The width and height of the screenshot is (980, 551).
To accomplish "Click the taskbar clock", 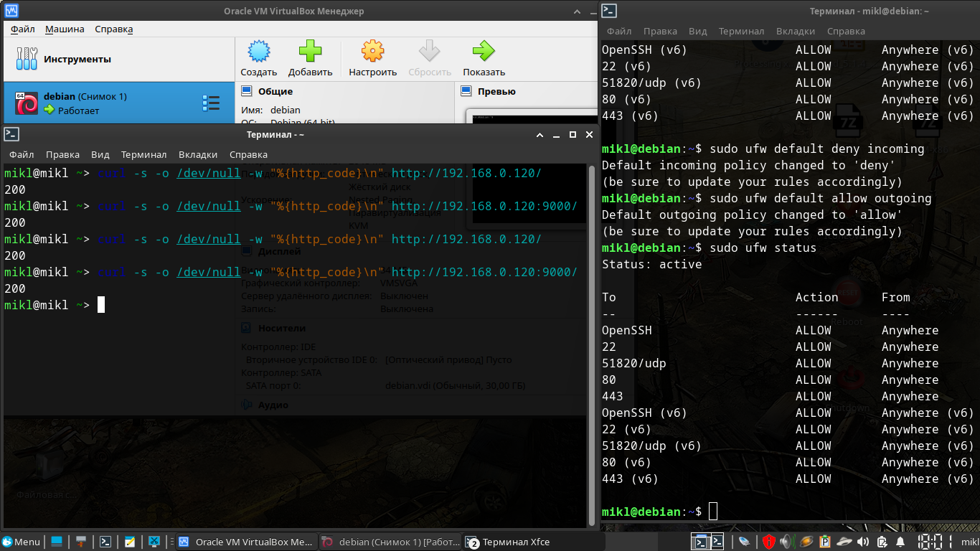I will point(935,542).
